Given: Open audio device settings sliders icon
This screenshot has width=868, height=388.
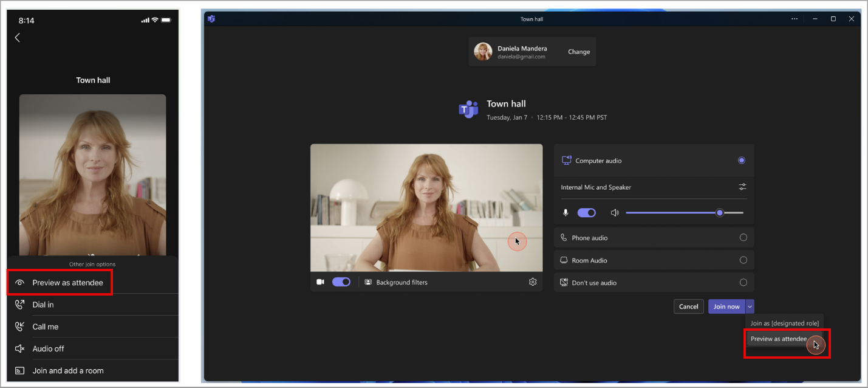Looking at the screenshot, I should tap(742, 187).
